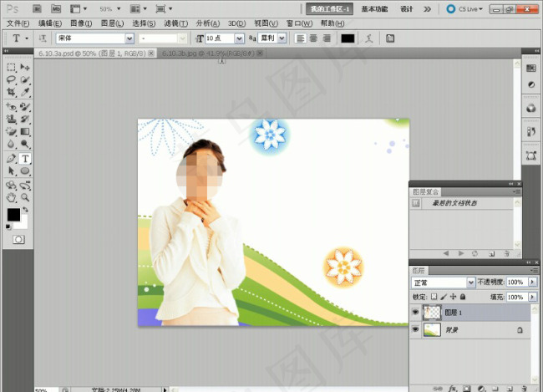Screen dimensions: 543x392
Task: Select the Eyedropper tool
Action: tap(25, 92)
